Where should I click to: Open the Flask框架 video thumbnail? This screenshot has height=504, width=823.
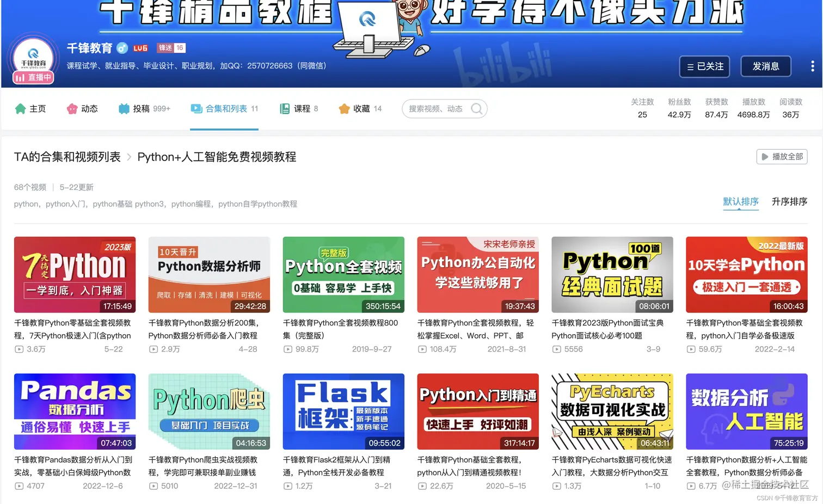pyautogui.click(x=343, y=411)
